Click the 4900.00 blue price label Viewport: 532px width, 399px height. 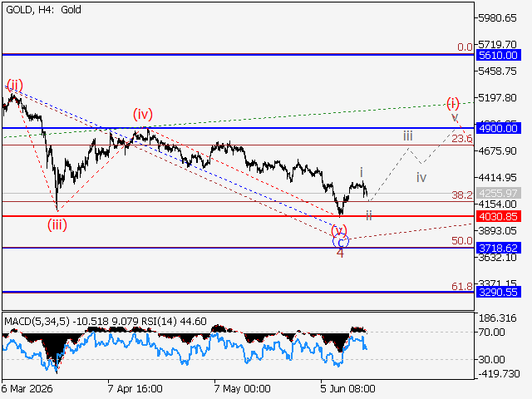click(x=498, y=128)
